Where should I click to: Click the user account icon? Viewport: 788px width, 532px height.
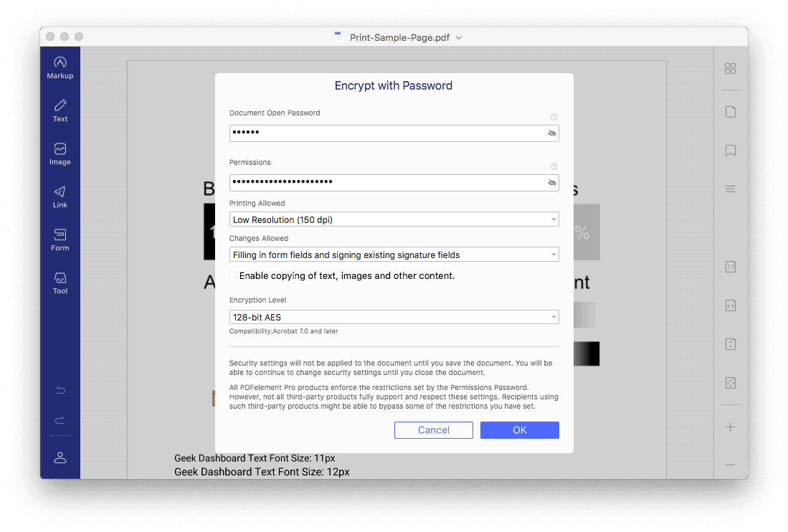60,457
